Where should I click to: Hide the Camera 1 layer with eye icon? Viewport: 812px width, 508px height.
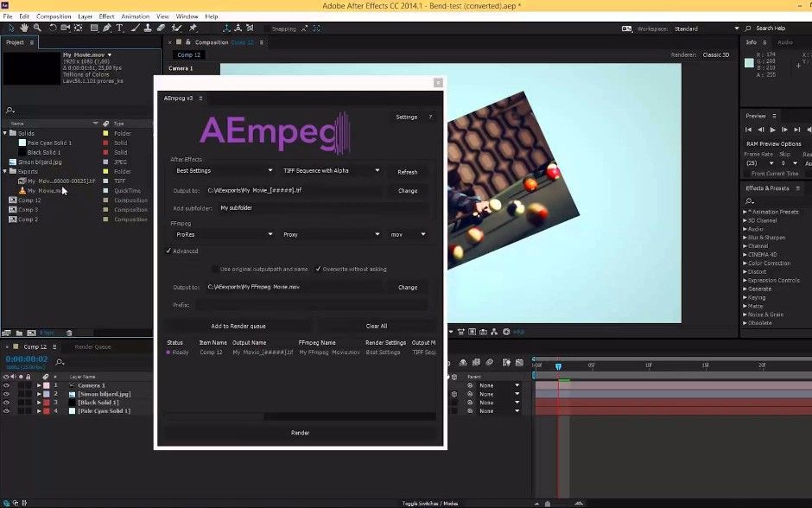click(6, 385)
